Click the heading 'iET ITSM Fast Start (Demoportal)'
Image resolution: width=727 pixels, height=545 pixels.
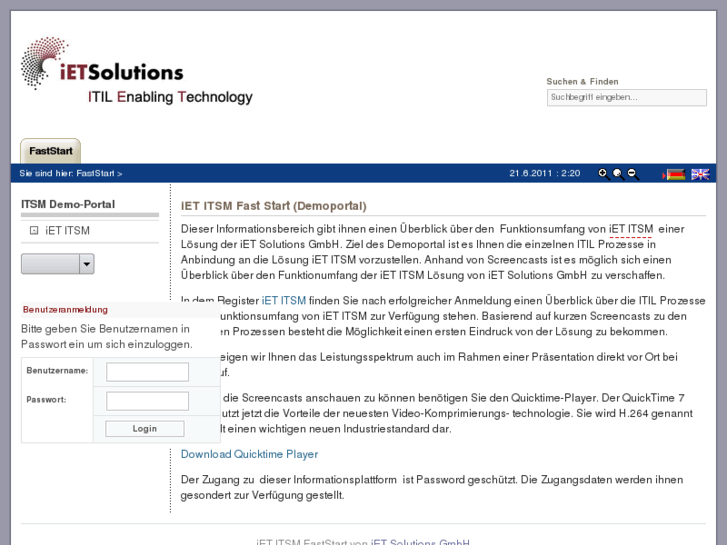click(x=274, y=206)
